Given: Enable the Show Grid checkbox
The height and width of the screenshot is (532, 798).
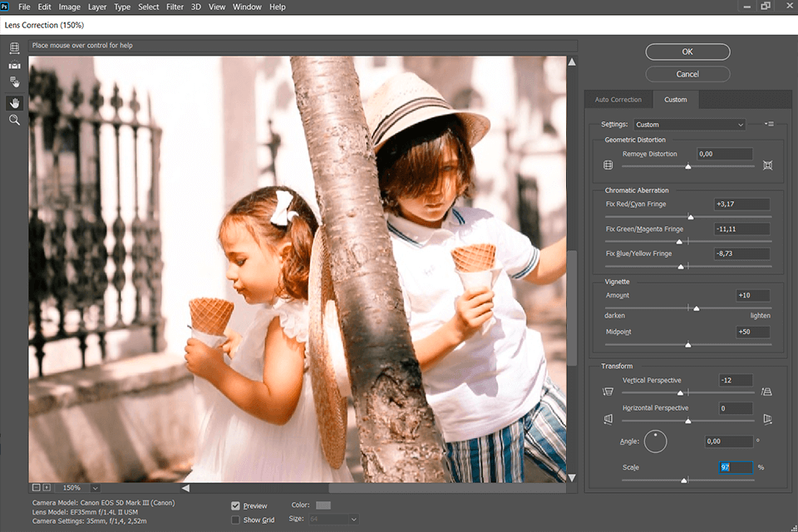Looking at the screenshot, I should [x=236, y=520].
